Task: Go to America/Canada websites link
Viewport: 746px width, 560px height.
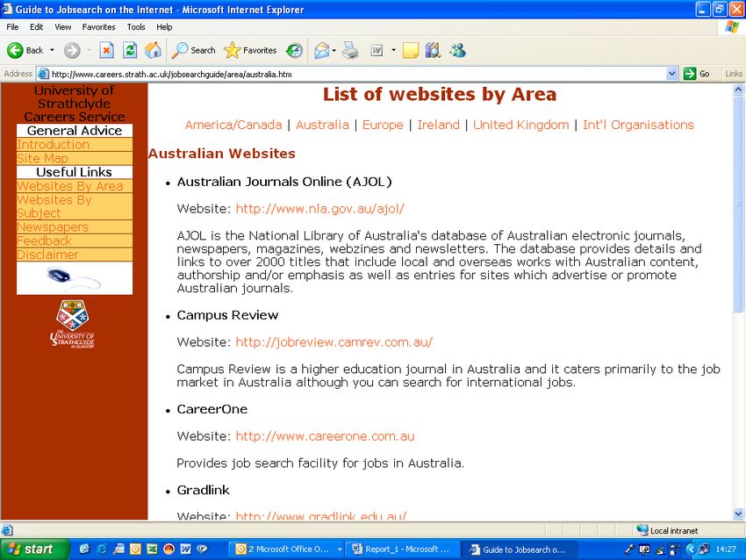Action: click(x=233, y=125)
